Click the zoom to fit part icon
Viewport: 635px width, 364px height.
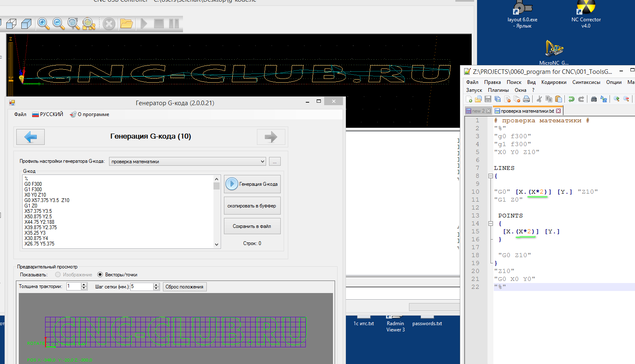89,24
